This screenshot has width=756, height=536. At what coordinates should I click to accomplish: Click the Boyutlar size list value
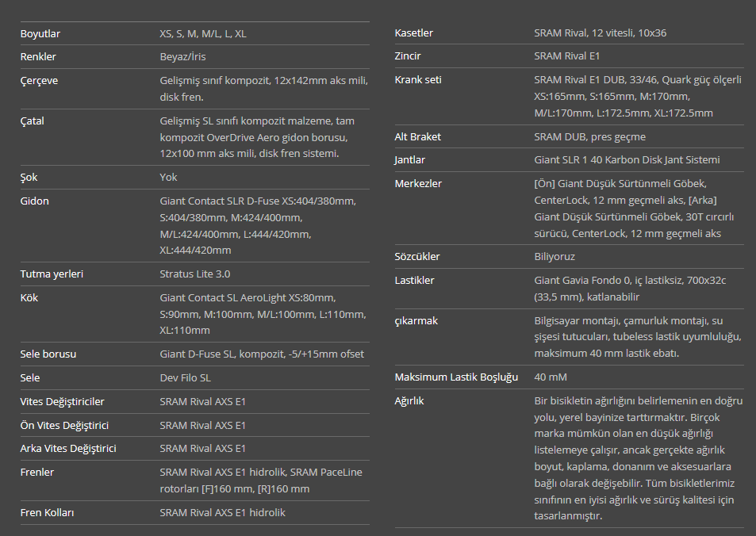click(x=203, y=34)
